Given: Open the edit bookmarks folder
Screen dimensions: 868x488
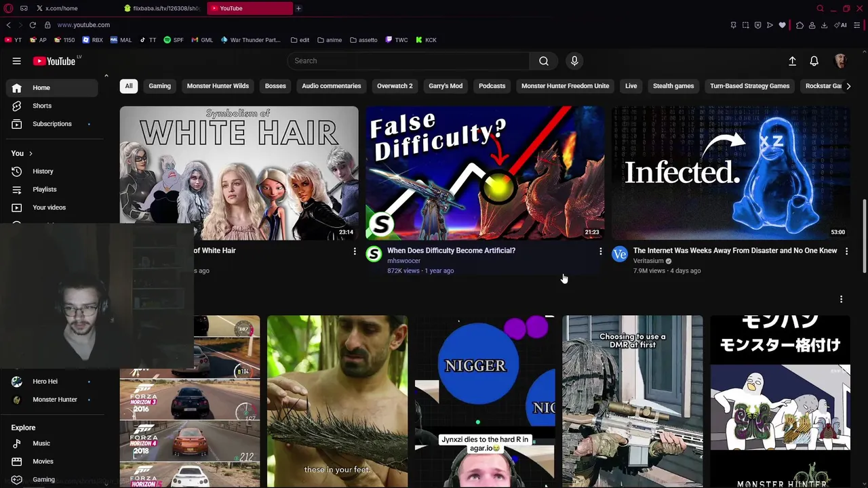Looking at the screenshot, I should (x=300, y=40).
